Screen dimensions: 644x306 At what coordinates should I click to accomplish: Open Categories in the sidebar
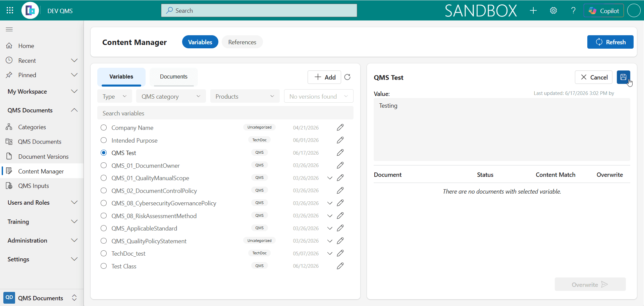point(42,127)
